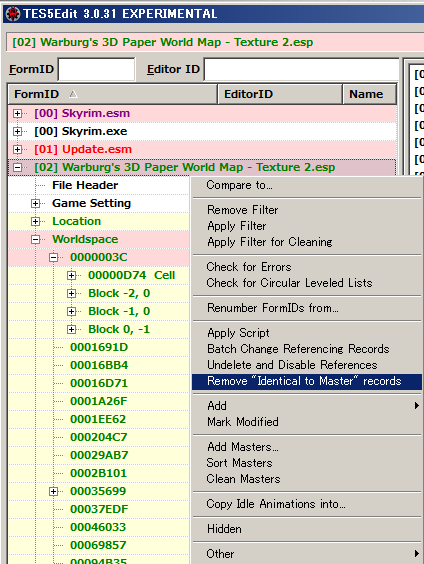Click the Hidden menu entry
424x564 pixels.
(307, 529)
